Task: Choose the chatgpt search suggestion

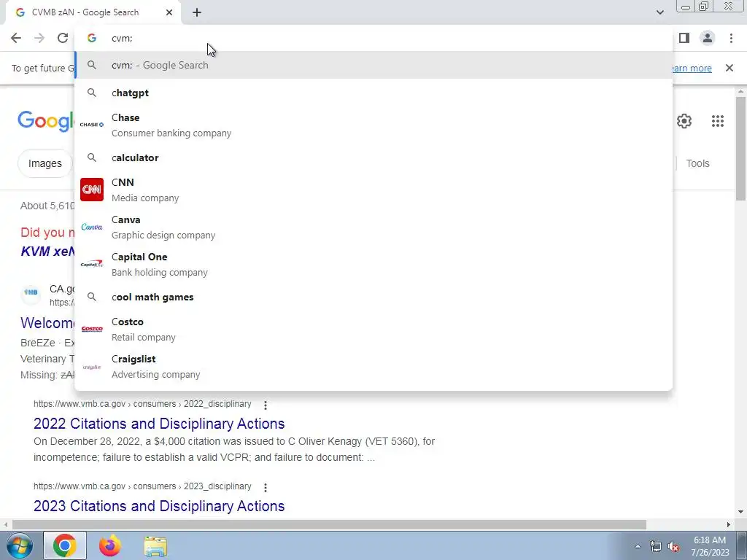Action: (x=373, y=93)
